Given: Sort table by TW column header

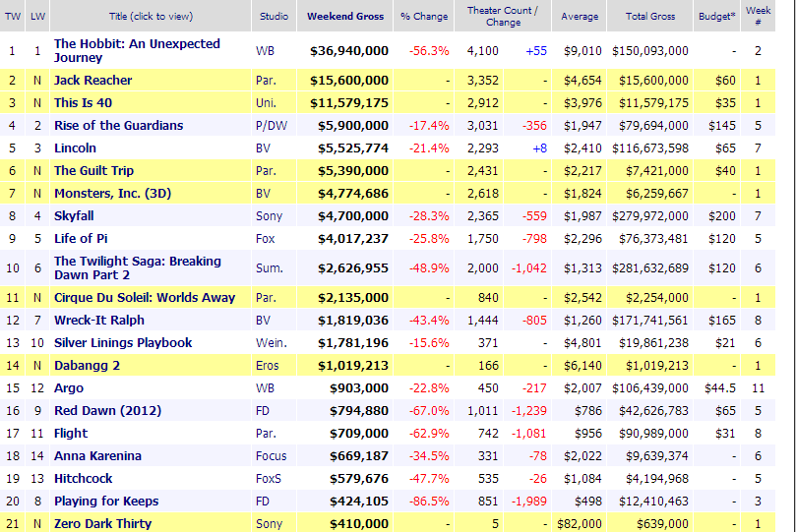Looking at the screenshot, I should [12, 17].
